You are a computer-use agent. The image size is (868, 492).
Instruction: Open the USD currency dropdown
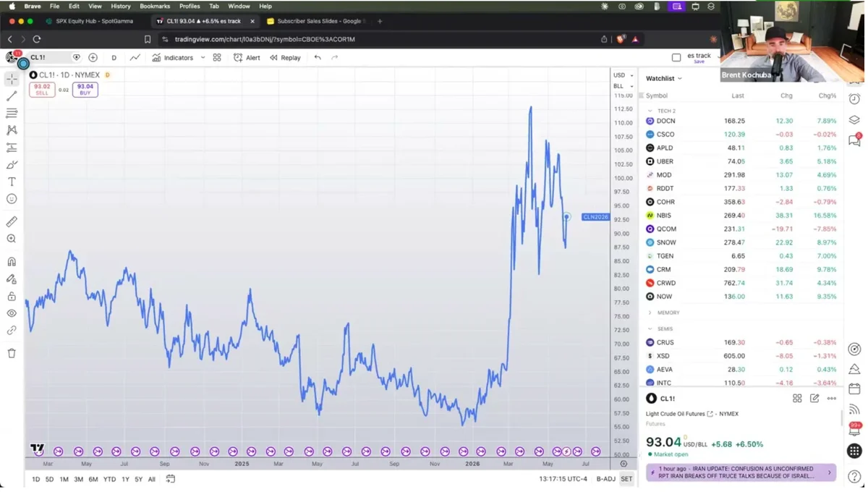coord(623,75)
